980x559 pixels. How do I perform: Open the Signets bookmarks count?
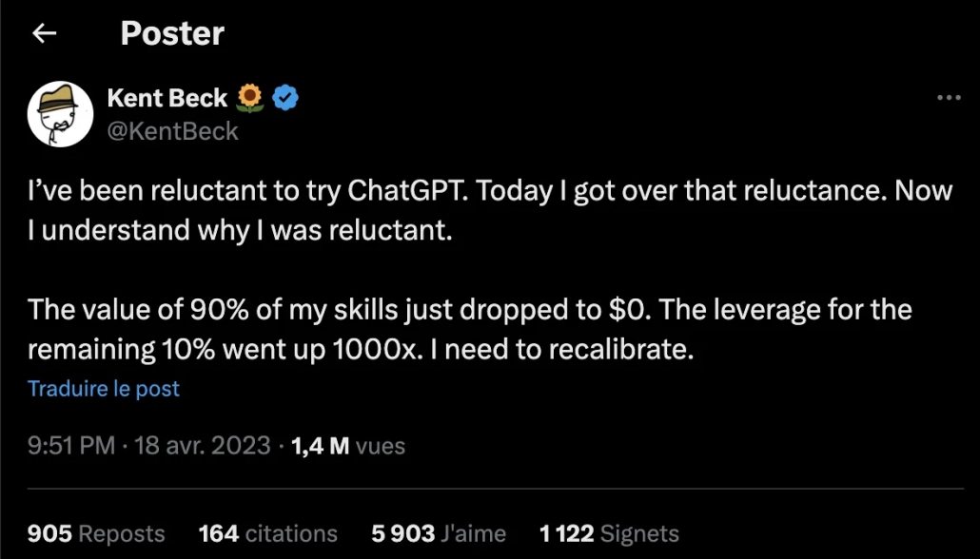[610, 533]
